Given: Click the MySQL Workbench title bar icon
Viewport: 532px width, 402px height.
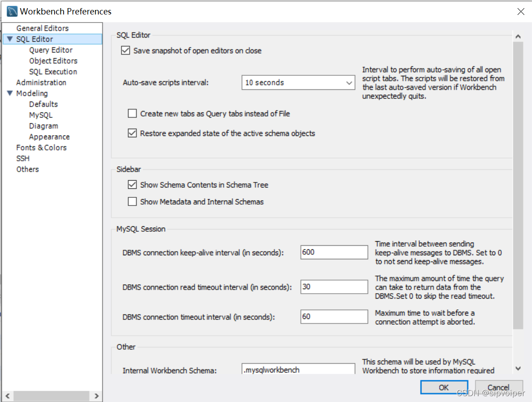Looking at the screenshot, I should coord(12,11).
